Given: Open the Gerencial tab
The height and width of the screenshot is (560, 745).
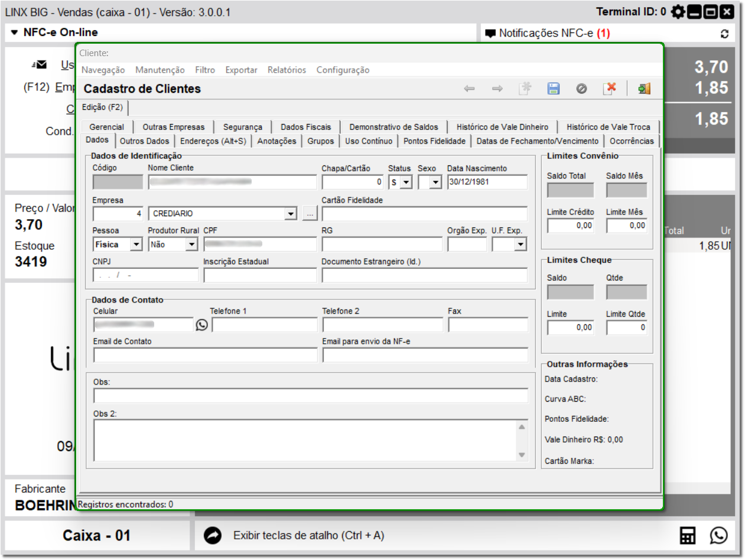Looking at the screenshot, I should (x=107, y=127).
